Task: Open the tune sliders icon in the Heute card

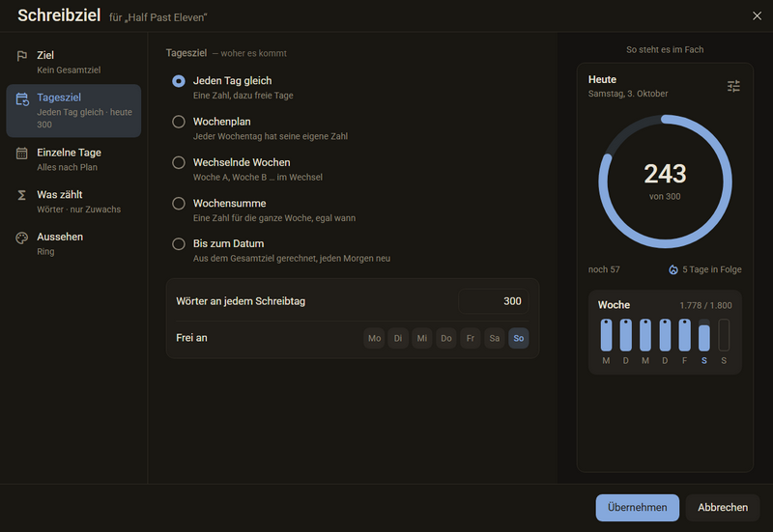Action: (733, 86)
